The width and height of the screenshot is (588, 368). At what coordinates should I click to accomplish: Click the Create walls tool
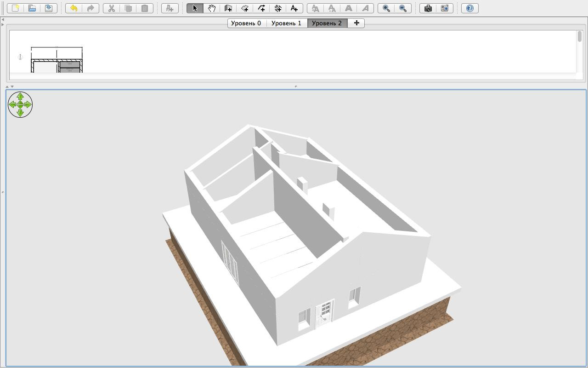[228, 8]
